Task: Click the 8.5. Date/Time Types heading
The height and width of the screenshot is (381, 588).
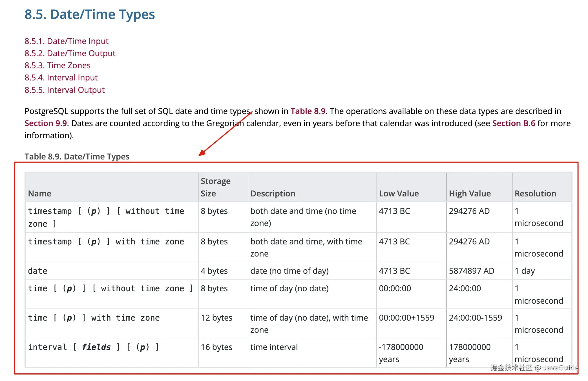Action: (90, 14)
